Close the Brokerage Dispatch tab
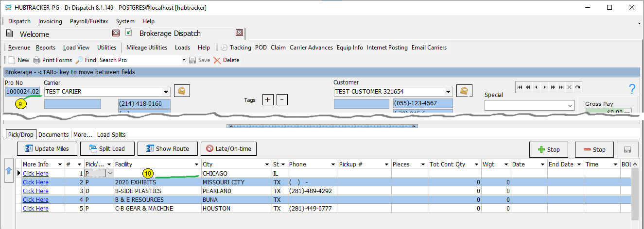The width and height of the screenshot is (644, 229). click(239, 33)
